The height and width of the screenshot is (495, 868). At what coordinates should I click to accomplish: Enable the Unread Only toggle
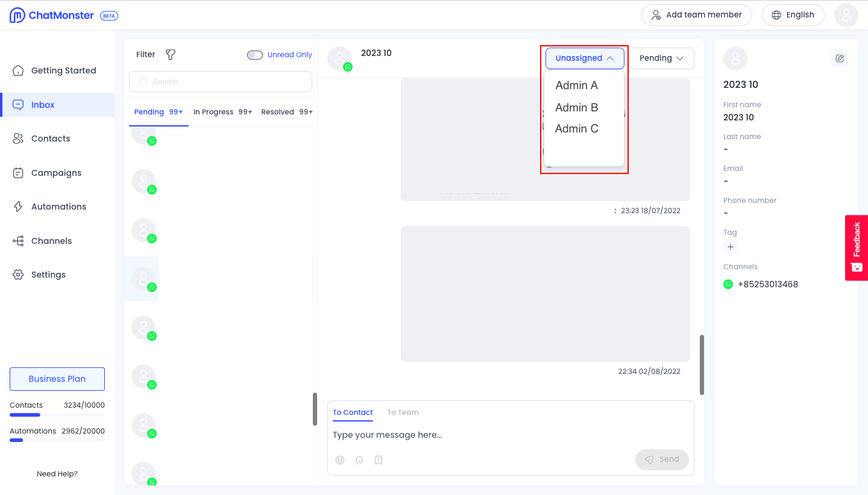pos(254,54)
